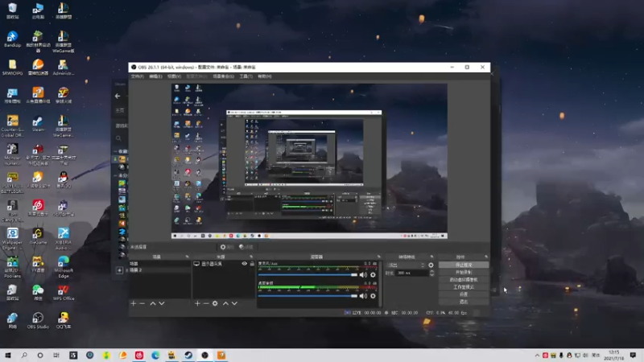Add a new source with plus icon
Image resolution: width=644 pixels, height=362 pixels.
[x=197, y=303]
